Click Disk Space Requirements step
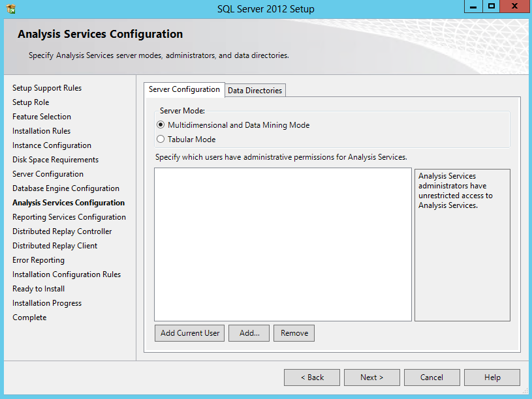Image resolution: width=532 pixels, height=399 pixels. 55,160
